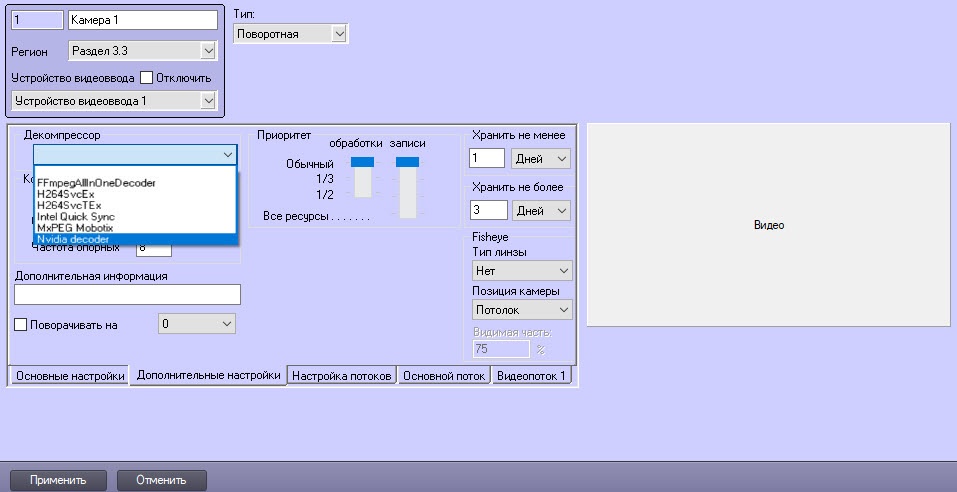Open the Тип camera type dropdown
This screenshot has height=492, width=957.
(x=291, y=34)
